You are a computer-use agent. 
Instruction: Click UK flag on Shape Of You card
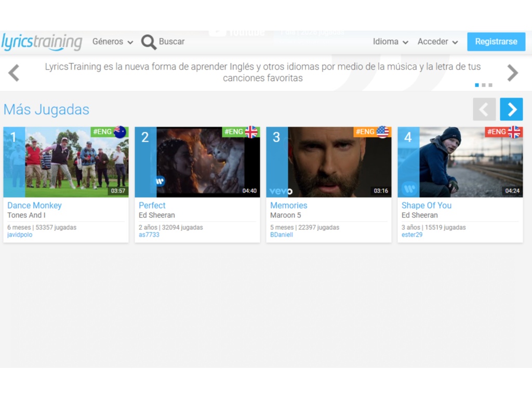point(514,132)
